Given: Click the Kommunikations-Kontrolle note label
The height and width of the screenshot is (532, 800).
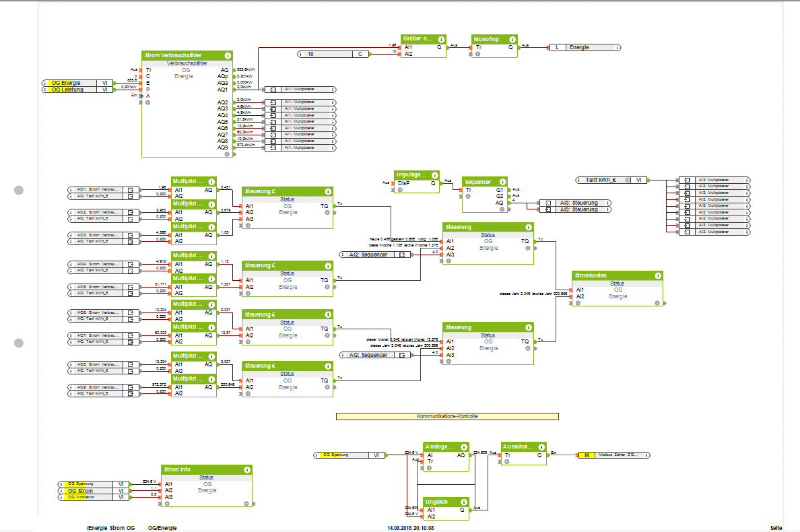Looking at the screenshot, I should coord(447,417).
